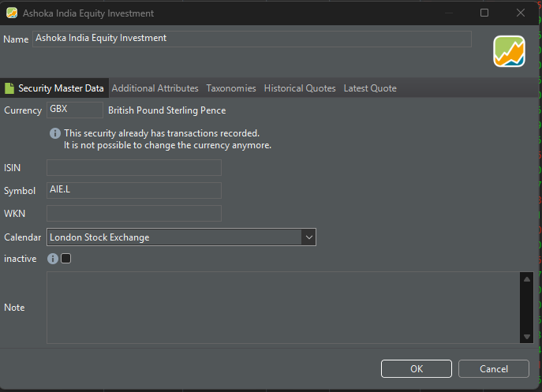Switch to the Taxonomies tab
542x392 pixels.
pyautogui.click(x=231, y=88)
